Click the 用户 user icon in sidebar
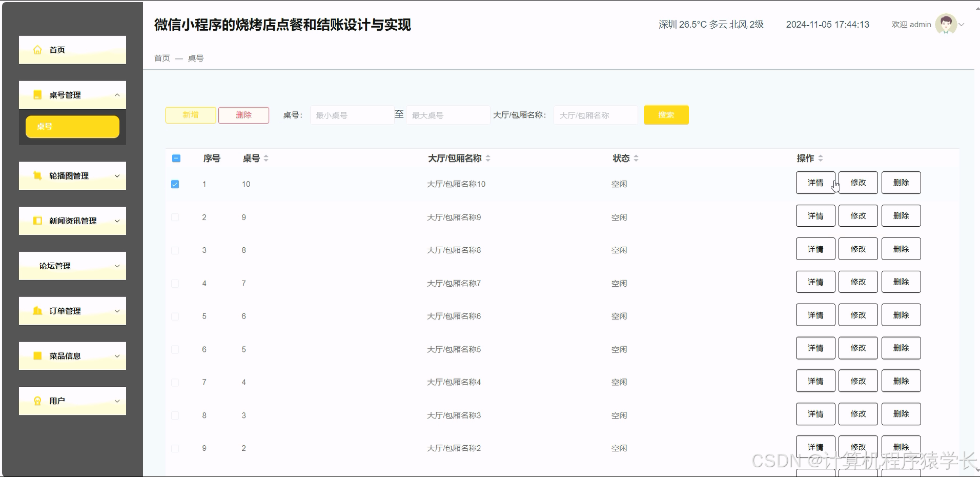 (x=36, y=401)
